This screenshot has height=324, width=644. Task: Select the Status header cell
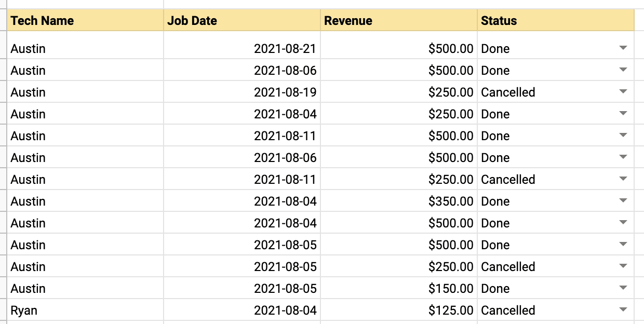pyautogui.click(x=556, y=21)
